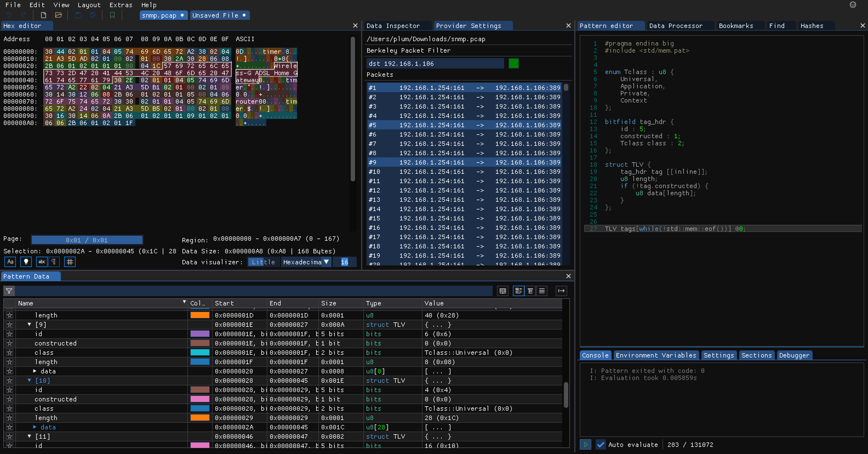The image size is (868, 454).
Task: Click the open file folder icon
Action: point(58,15)
